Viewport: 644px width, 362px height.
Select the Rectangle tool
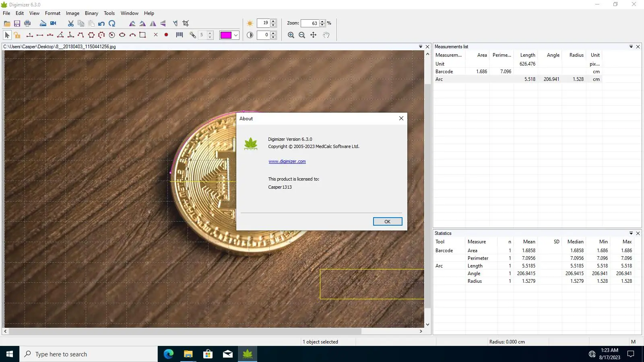coord(142,35)
